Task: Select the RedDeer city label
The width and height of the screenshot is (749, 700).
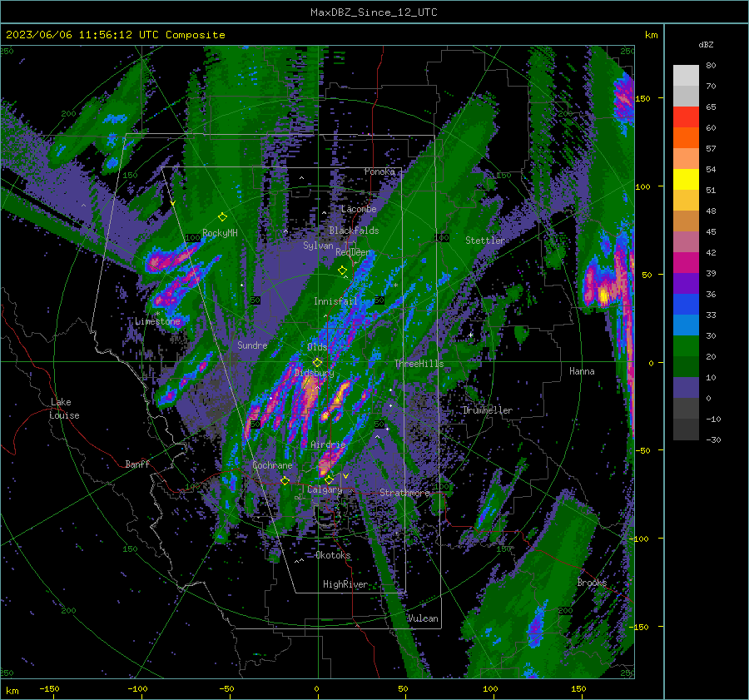Action: (353, 252)
